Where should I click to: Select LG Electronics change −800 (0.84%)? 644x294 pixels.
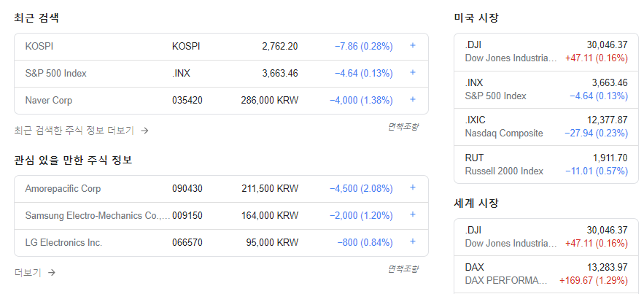click(365, 243)
